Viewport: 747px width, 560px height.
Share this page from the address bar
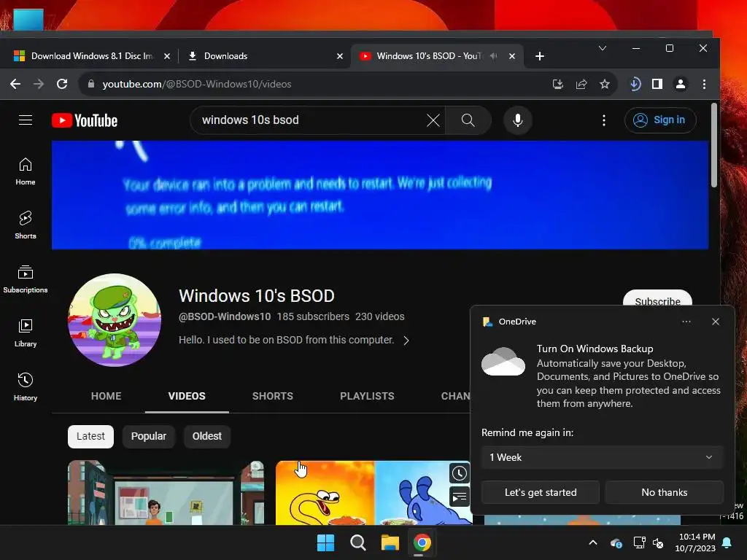(x=581, y=85)
